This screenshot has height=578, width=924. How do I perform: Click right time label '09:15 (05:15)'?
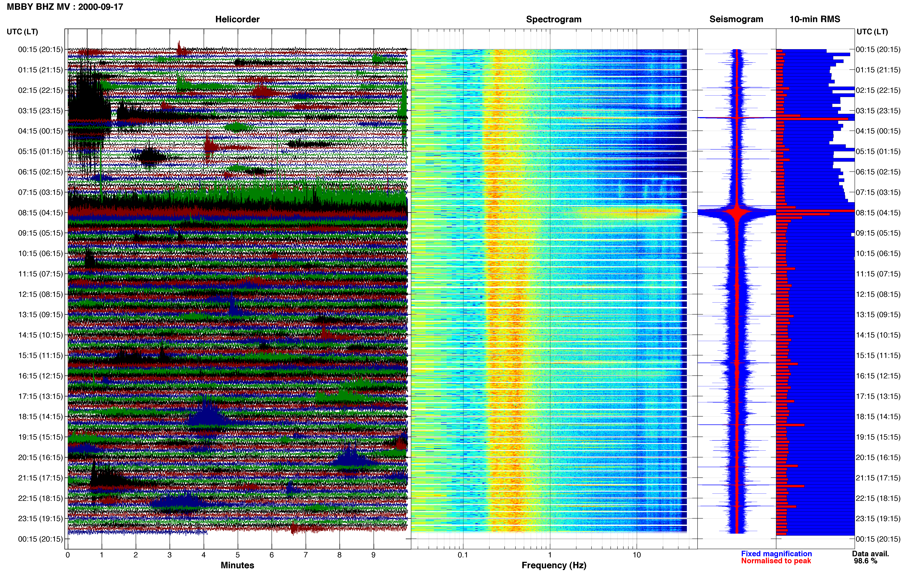pyautogui.click(x=878, y=233)
